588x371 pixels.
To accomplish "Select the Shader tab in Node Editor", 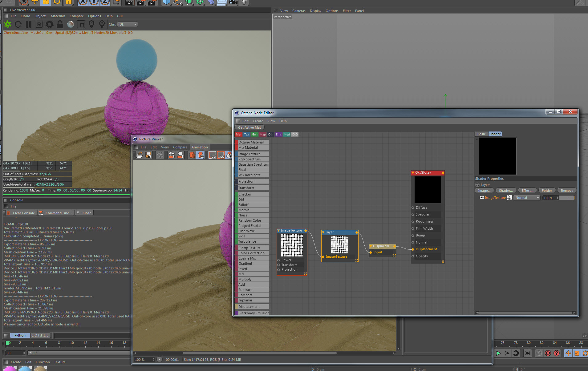I will (x=495, y=134).
